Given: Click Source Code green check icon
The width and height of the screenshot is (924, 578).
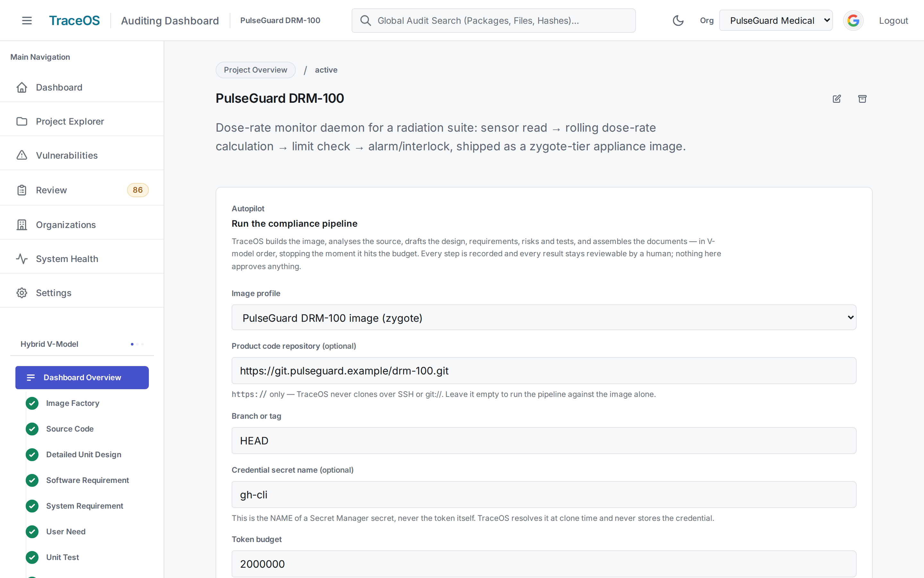Looking at the screenshot, I should tap(32, 429).
